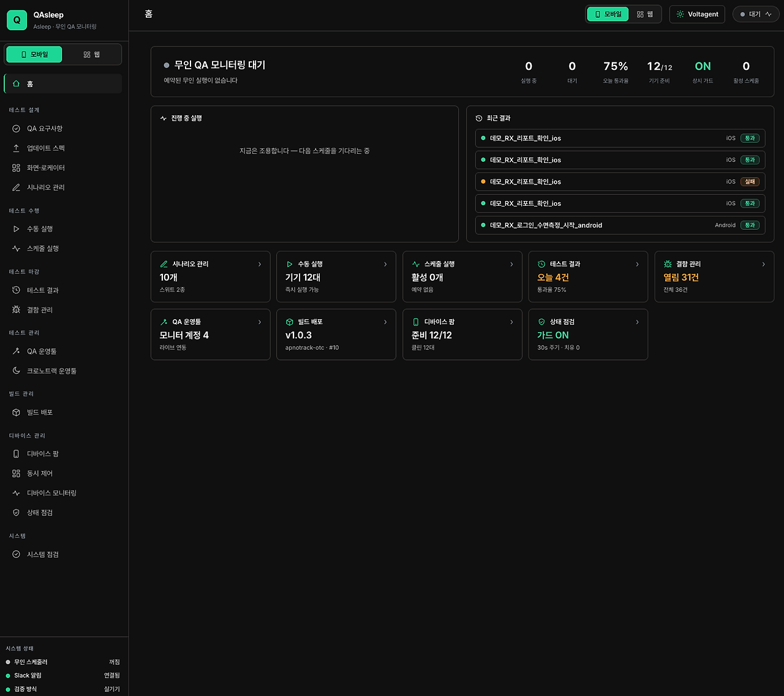This screenshot has width=784, height=696.
Task: Expand the 결함 관리 card chevron
Action: point(763,264)
